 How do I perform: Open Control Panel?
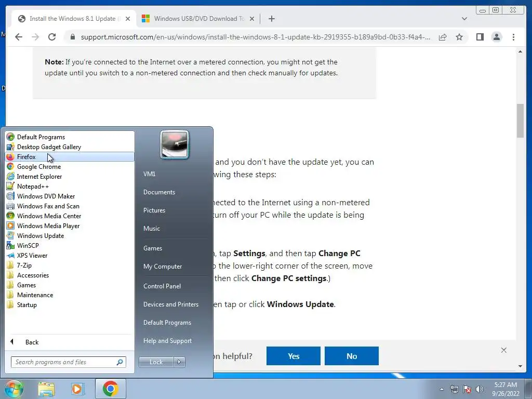pos(162,286)
